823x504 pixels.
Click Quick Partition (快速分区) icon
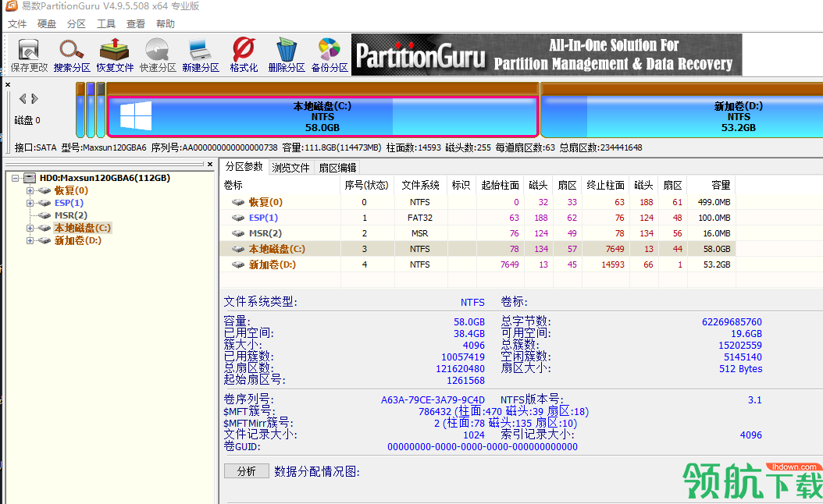click(x=158, y=55)
